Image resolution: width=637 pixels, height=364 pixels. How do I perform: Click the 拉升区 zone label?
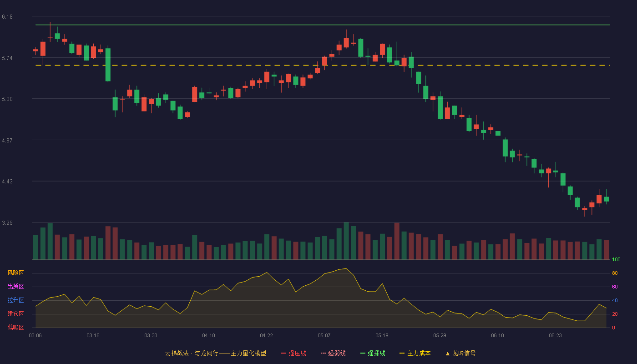click(15, 300)
